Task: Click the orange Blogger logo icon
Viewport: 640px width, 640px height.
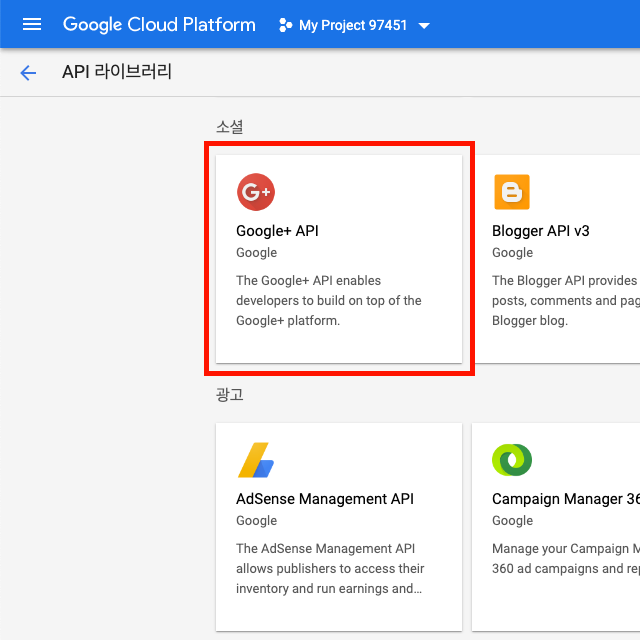Action: (512, 192)
